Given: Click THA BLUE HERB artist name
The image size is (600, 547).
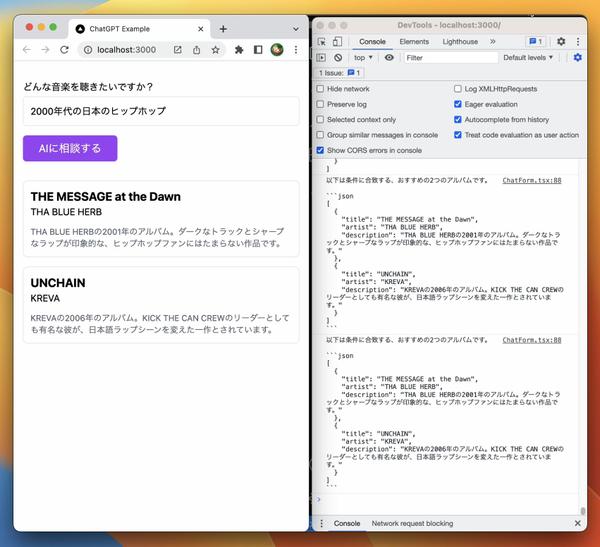Looking at the screenshot, I should point(66,212).
